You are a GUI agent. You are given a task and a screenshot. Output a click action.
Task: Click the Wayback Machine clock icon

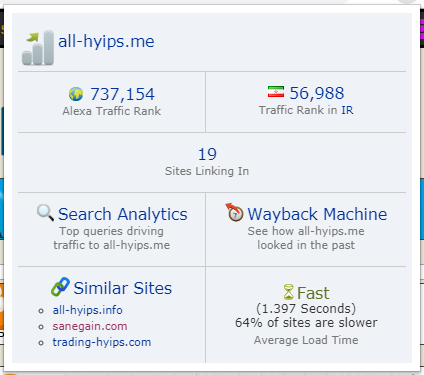pyautogui.click(x=235, y=212)
